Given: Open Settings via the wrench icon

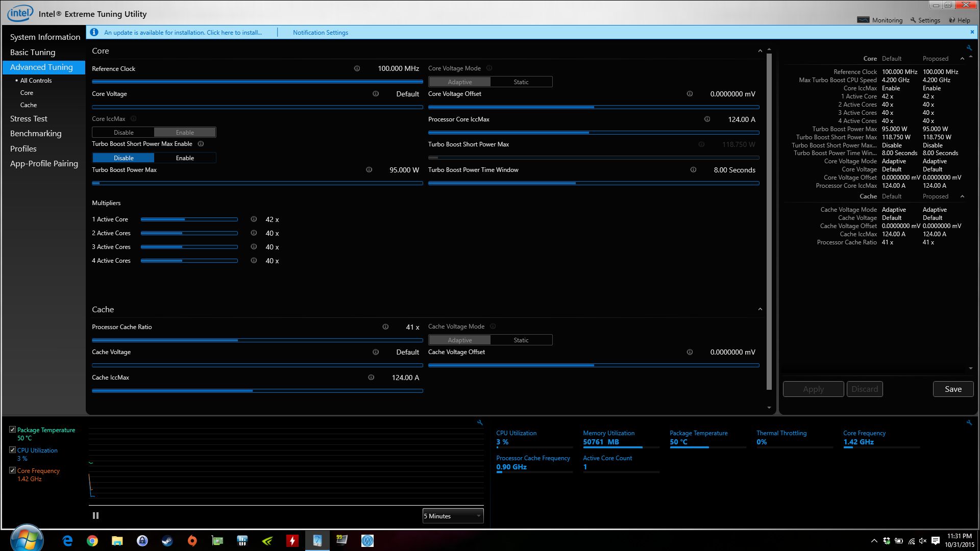Looking at the screenshot, I should 913,20.
